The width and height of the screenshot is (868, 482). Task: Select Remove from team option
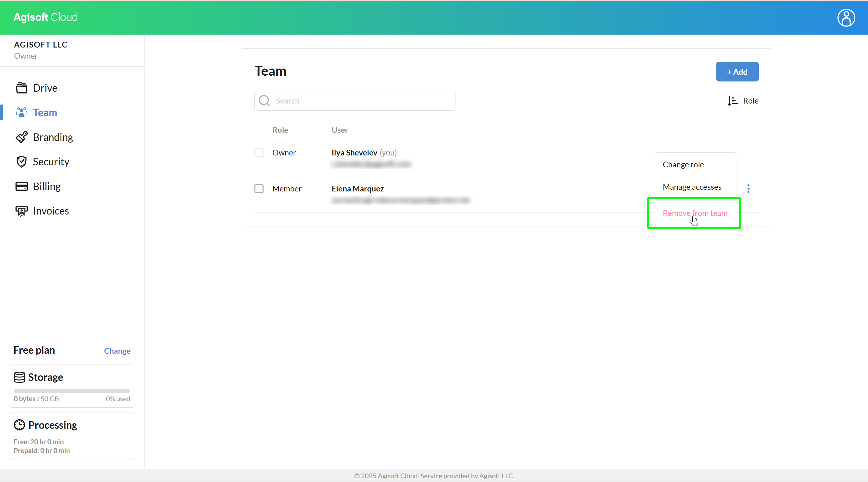pos(695,213)
